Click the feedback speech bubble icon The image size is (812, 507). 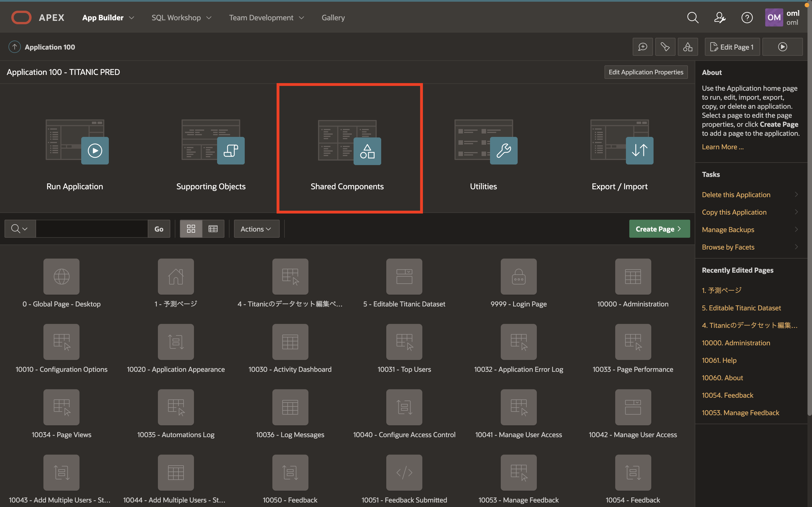coord(643,47)
